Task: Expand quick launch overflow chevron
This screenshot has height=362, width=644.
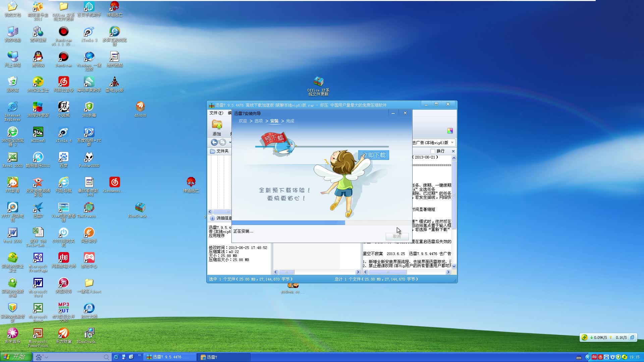Action: click(x=139, y=356)
